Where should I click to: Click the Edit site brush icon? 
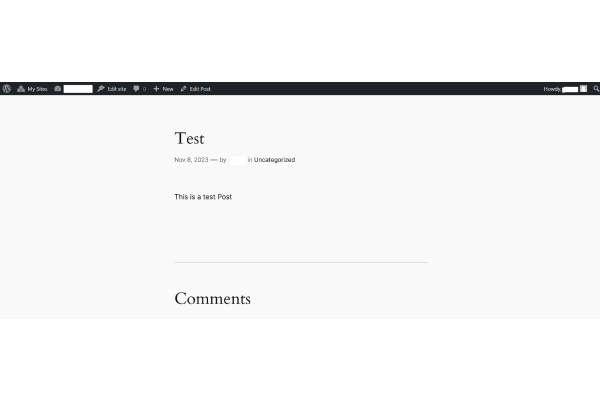click(x=101, y=89)
